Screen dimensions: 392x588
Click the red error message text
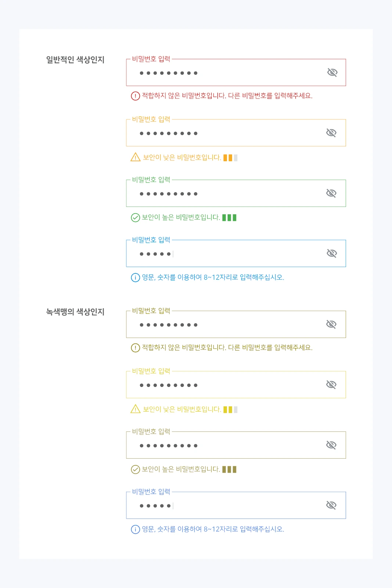click(x=227, y=96)
